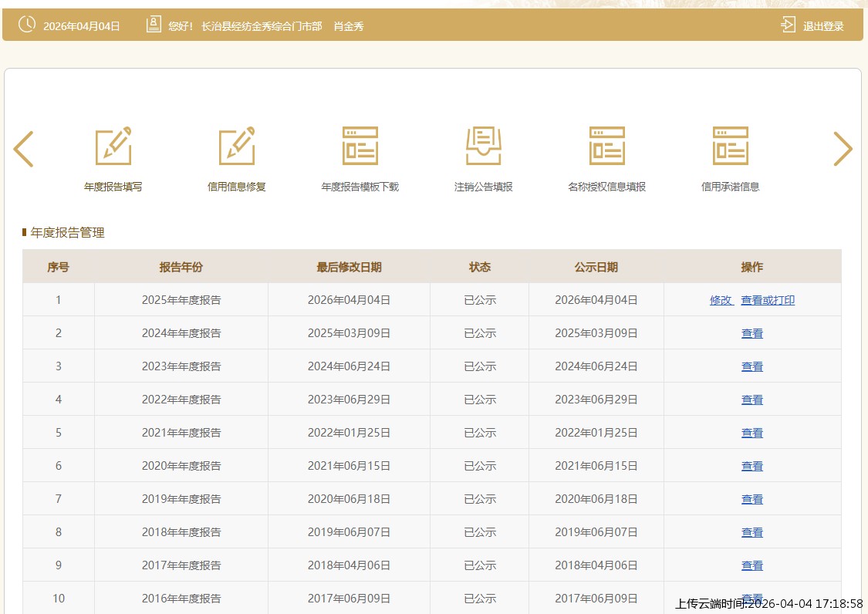868x614 pixels.
Task: Open 查看 link for 2017年年度报告
Action: click(x=752, y=565)
